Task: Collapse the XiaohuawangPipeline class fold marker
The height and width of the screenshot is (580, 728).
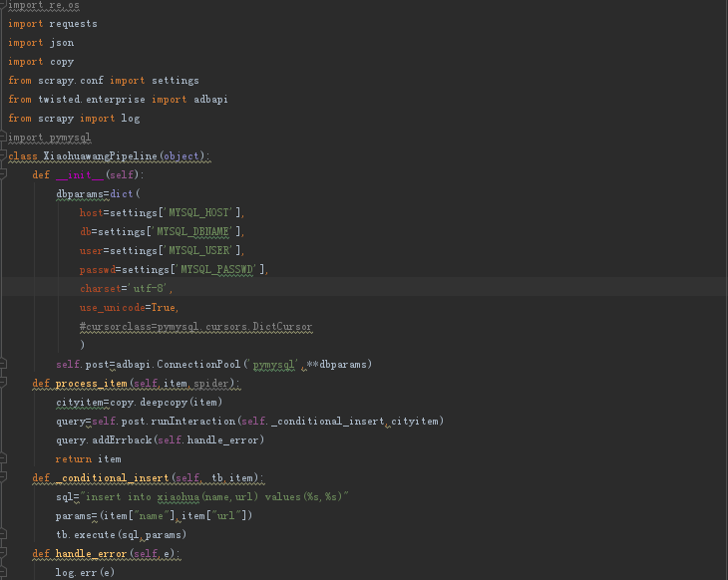Action: (2, 155)
